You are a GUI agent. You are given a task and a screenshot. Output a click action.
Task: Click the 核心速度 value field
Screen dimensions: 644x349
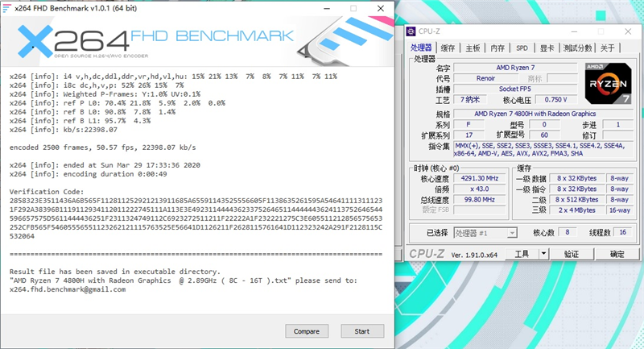pos(480,178)
